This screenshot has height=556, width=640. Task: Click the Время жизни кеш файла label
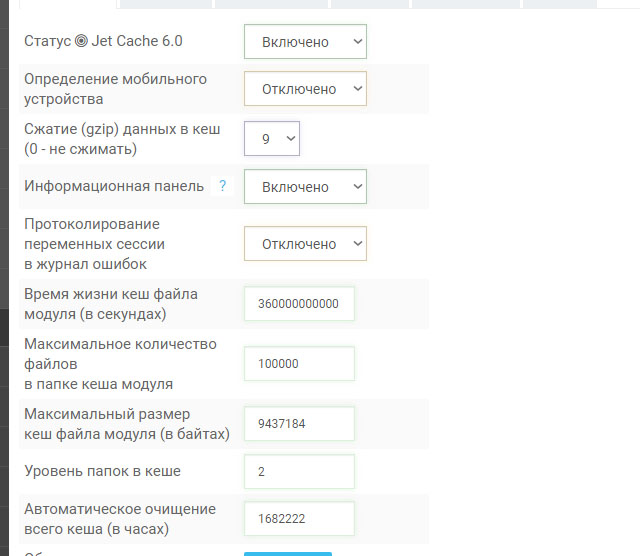click(x=111, y=304)
